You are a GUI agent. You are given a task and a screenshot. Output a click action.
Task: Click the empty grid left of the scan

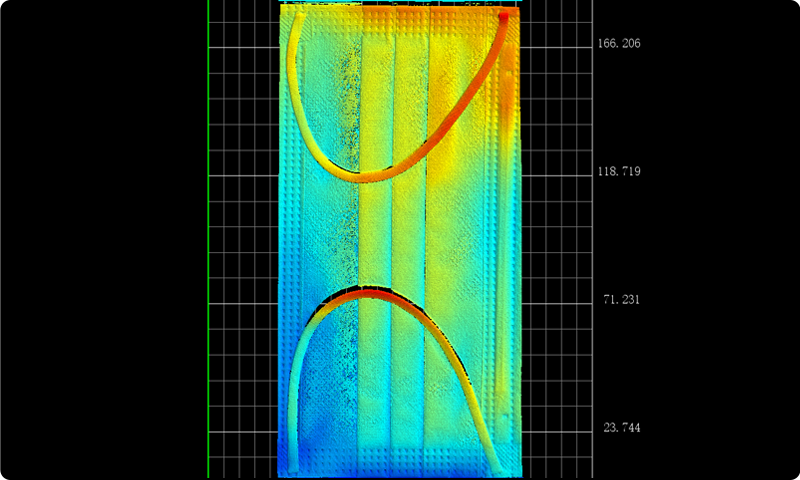coord(243,240)
